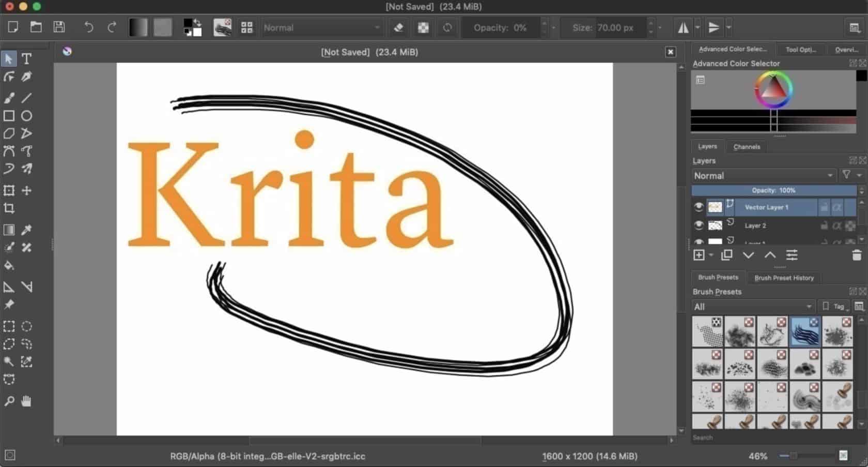Open the layer filter dropdown
This screenshot has height=467, width=868.
tap(851, 175)
